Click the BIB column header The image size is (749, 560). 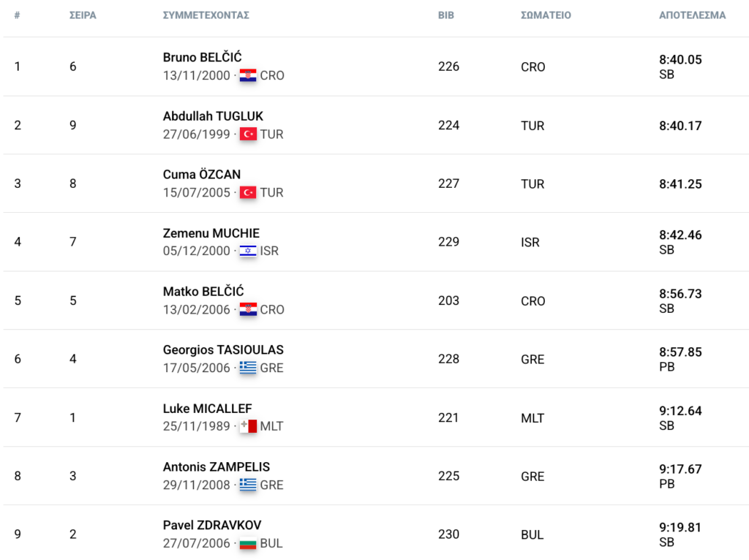click(x=445, y=15)
